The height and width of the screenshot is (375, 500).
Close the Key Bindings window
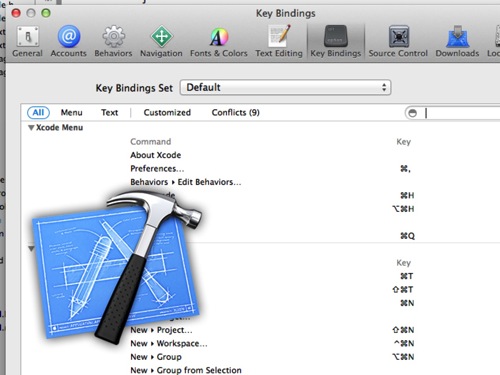tap(16, 13)
